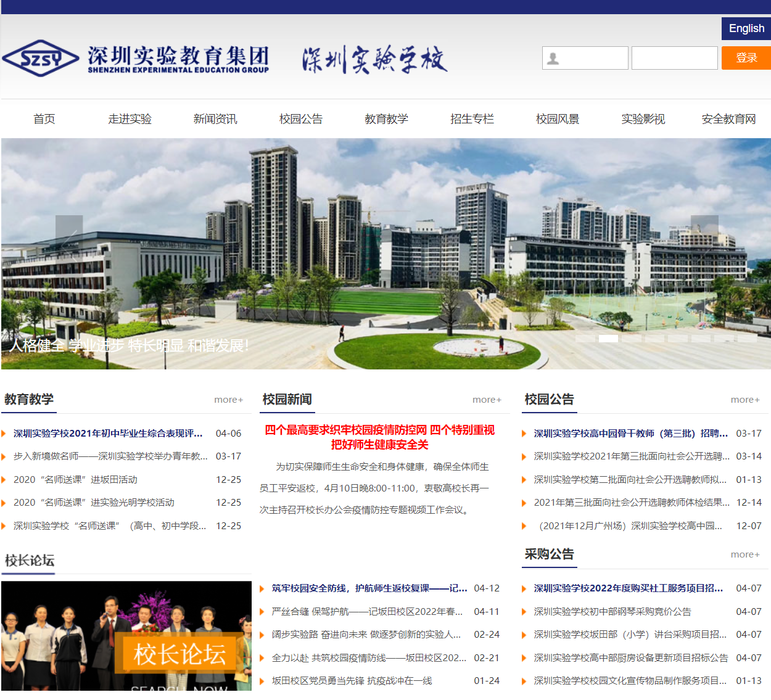Open 走进实验 menu item
Screen dimensions: 771x700
pos(130,119)
